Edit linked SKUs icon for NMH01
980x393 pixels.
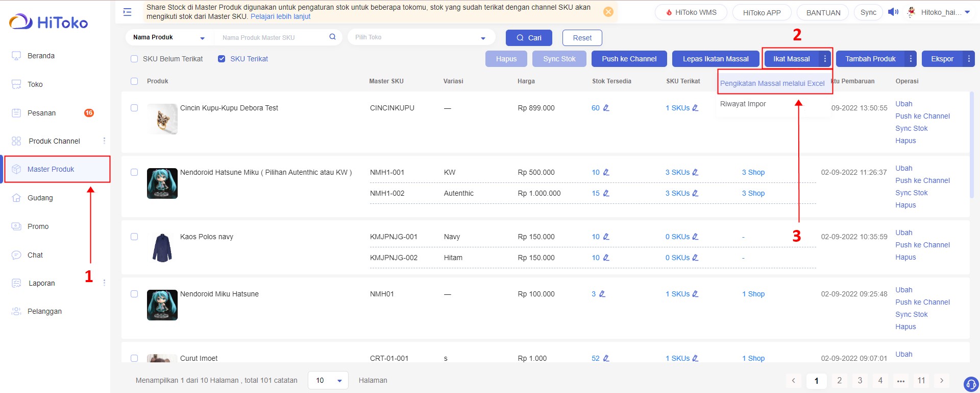click(x=695, y=294)
